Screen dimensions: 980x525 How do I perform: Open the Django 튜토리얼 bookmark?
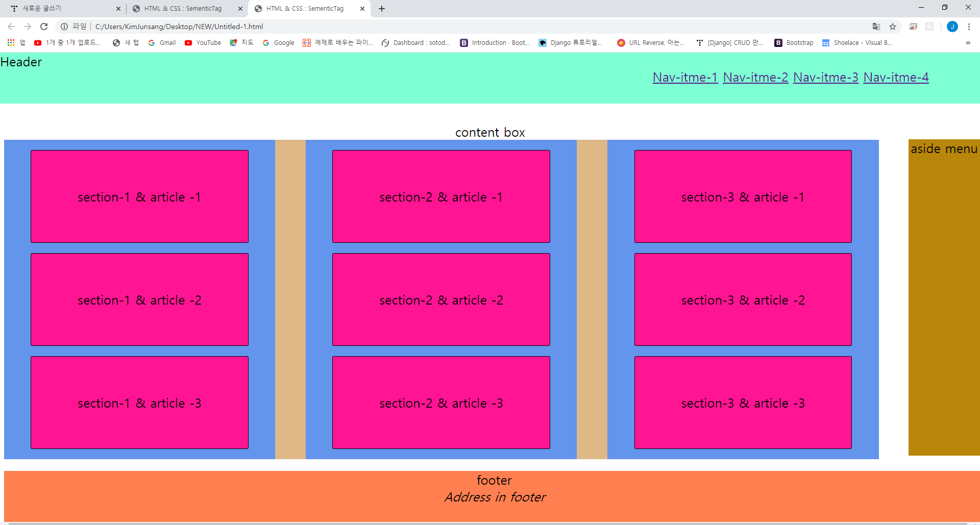pyautogui.click(x=570, y=43)
